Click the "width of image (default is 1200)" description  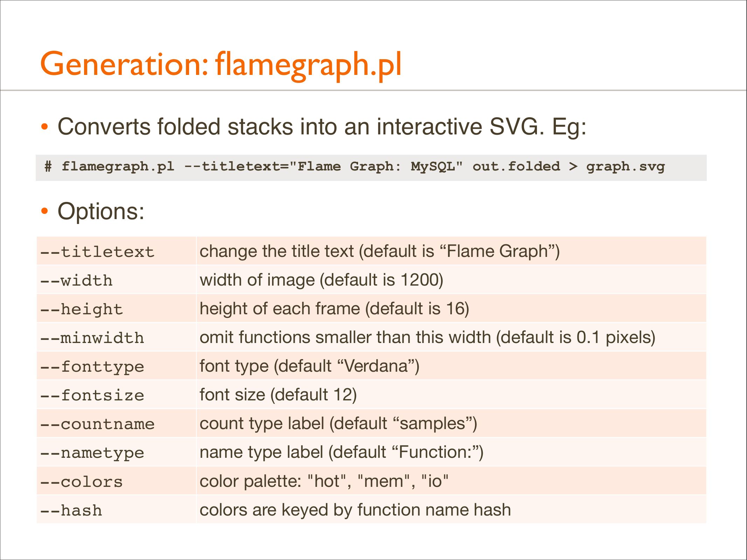321,280
